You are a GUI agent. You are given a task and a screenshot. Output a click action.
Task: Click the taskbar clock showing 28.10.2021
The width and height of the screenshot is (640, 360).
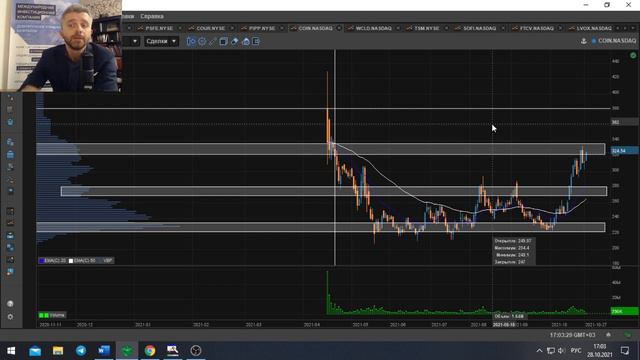pos(599,350)
